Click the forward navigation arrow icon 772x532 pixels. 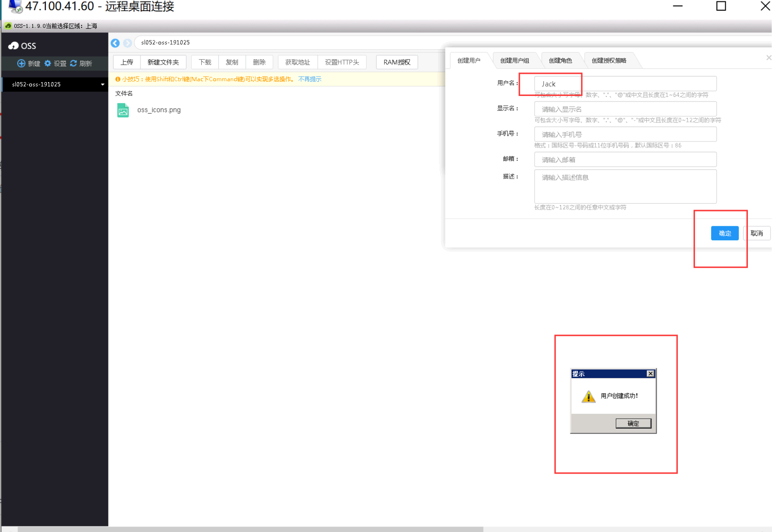pos(128,43)
